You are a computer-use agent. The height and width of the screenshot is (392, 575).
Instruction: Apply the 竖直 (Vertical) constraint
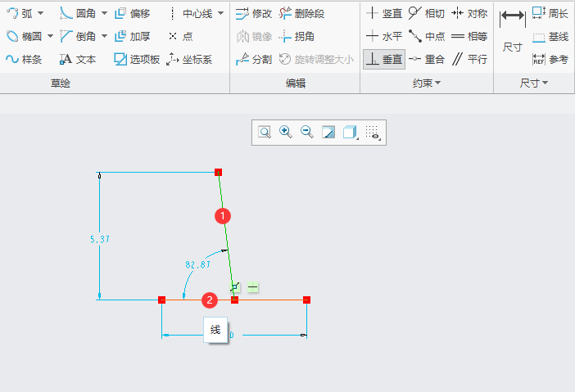[x=384, y=14]
